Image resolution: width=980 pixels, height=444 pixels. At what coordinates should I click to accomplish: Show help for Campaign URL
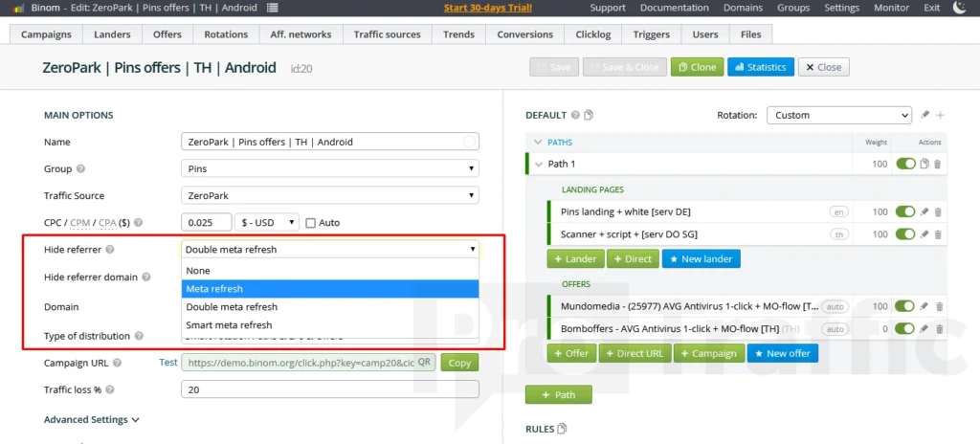[x=117, y=363]
